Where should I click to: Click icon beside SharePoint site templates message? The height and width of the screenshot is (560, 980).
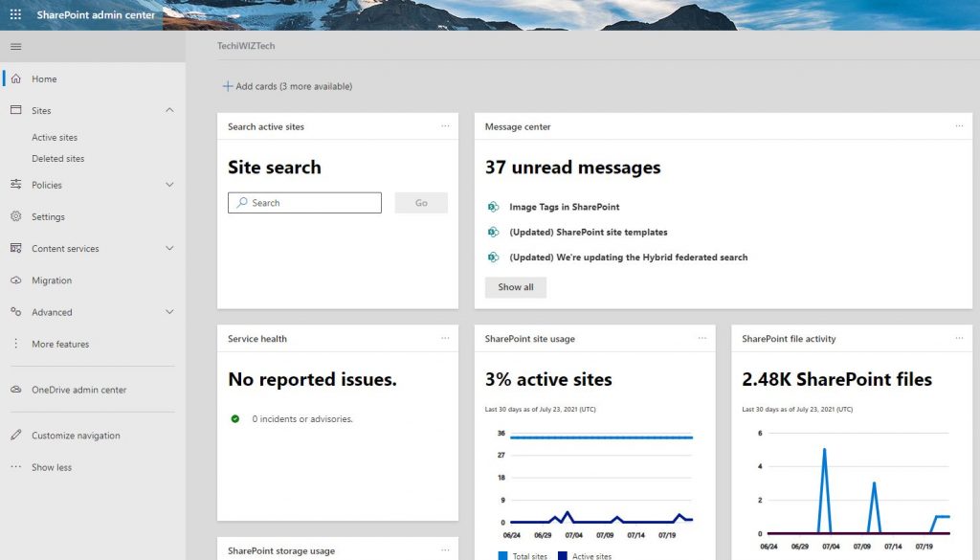click(493, 232)
